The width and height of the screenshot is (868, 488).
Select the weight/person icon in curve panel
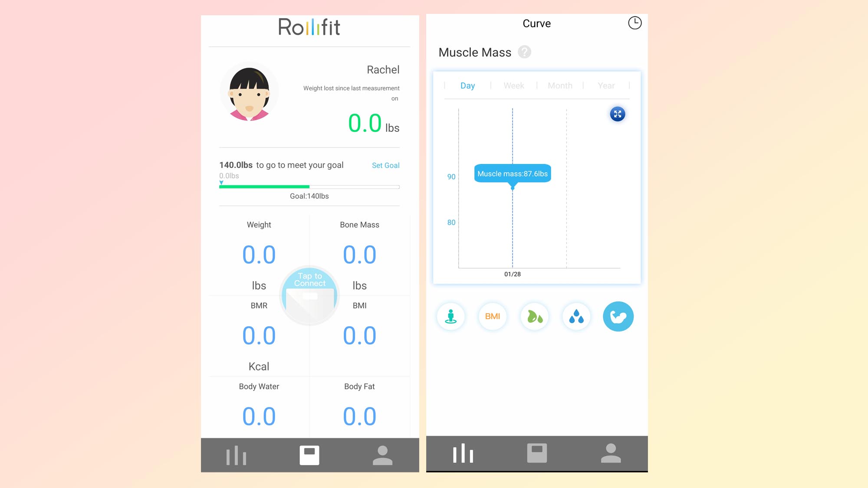[451, 316]
